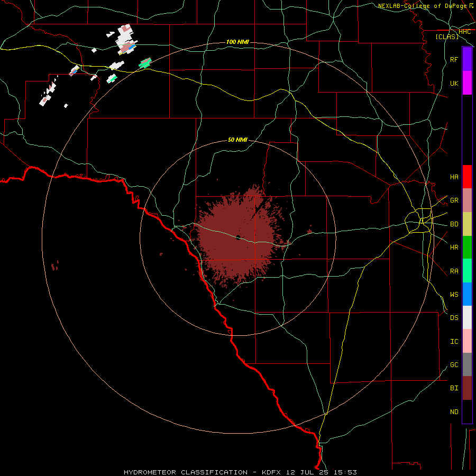The width and height of the screenshot is (476, 476).
Task: Click the BI dark-red legend swatch
Action: coord(467,388)
